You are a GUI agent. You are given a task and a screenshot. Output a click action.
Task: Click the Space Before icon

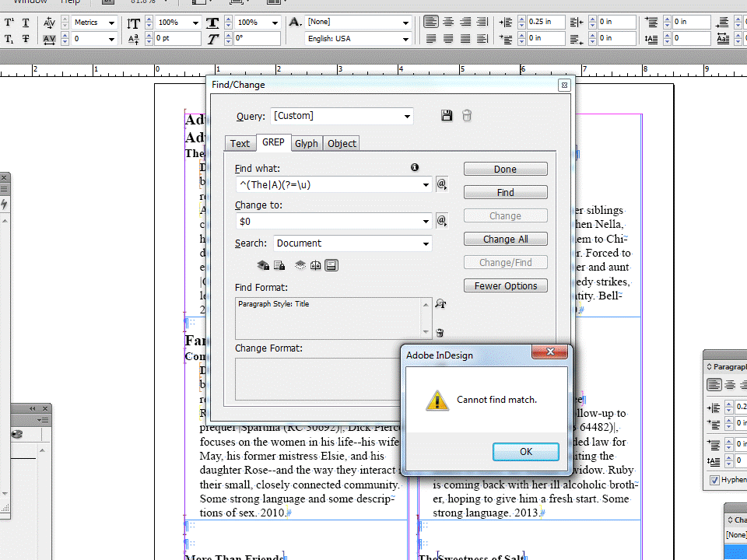point(651,23)
